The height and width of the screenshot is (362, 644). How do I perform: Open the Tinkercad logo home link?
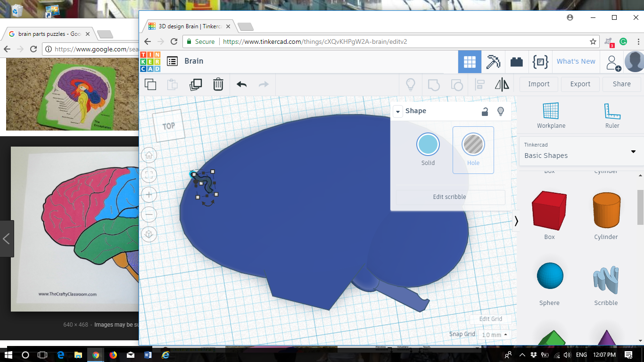[x=150, y=62]
